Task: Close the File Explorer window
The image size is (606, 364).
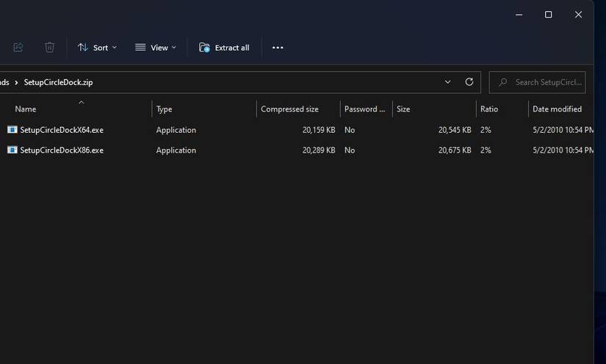Action: [x=578, y=15]
